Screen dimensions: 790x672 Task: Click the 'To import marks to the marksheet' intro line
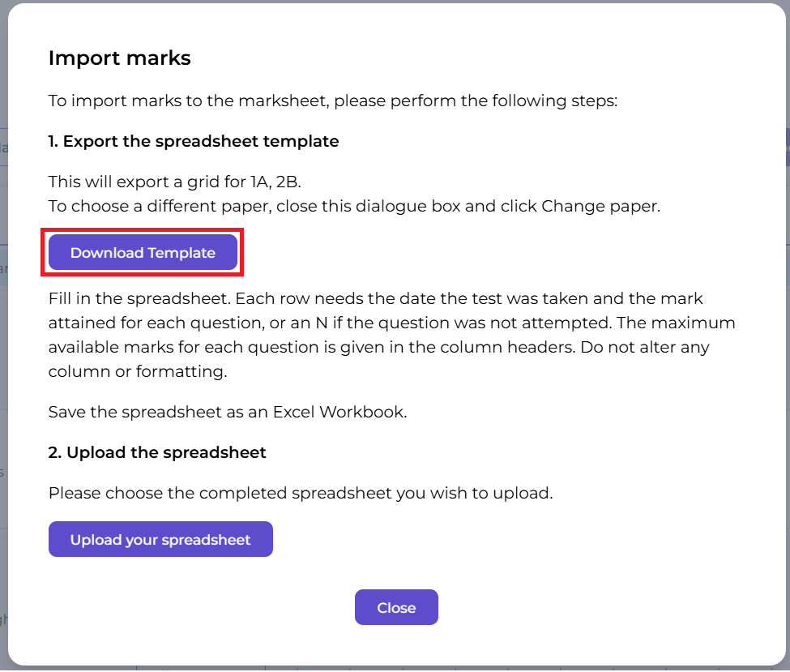(x=332, y=101)
